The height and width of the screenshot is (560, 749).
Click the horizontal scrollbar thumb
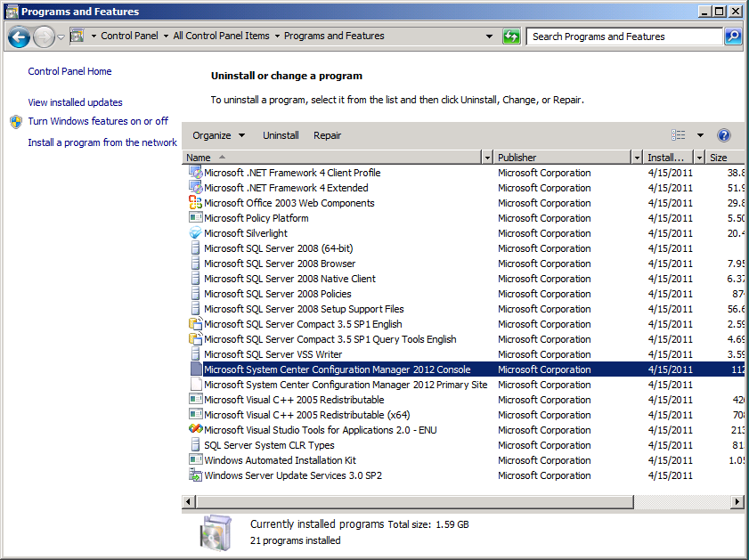click(414, 501)
